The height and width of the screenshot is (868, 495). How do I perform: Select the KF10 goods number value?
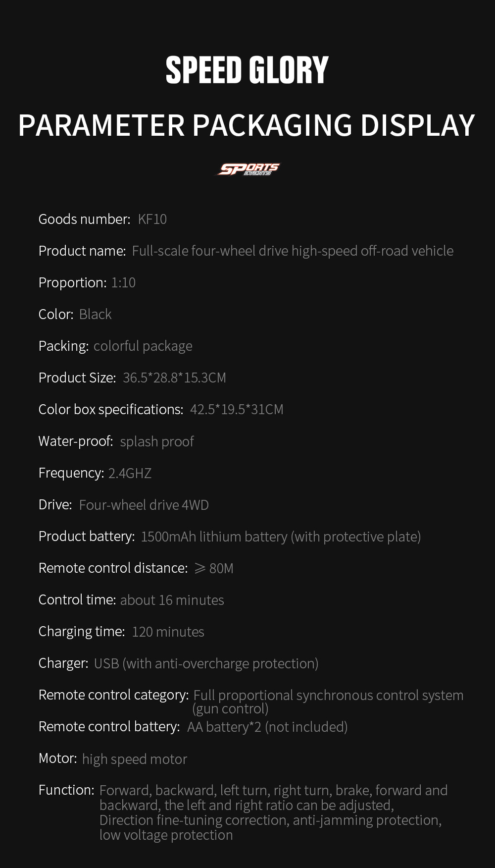coord(152,219)
